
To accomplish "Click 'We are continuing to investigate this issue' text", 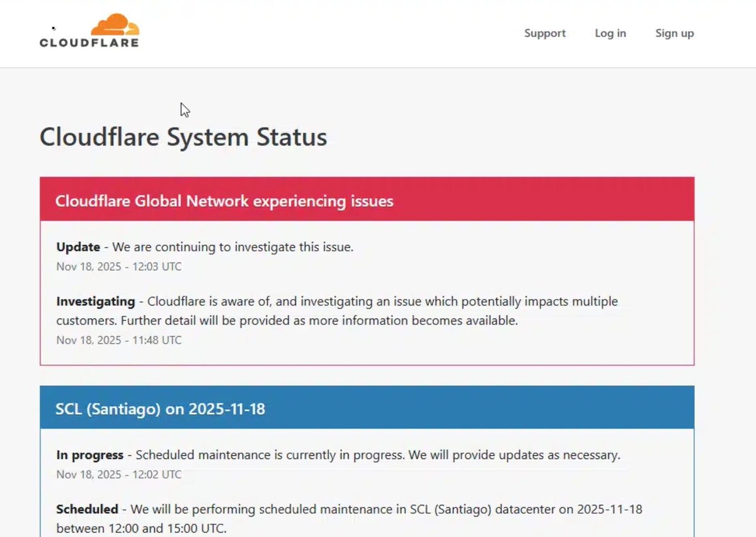I will click(233, 247).
